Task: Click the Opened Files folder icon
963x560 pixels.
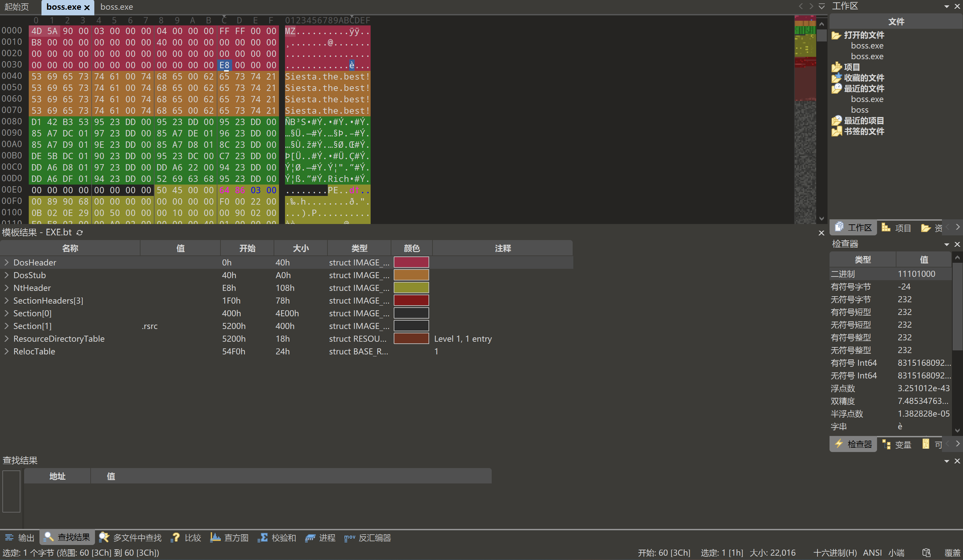Action: tap(836, 35)
